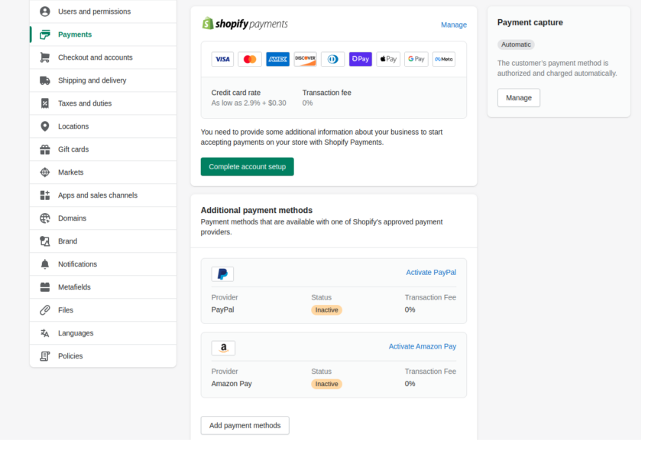
Task: Click the Taxes and duties receipt icon
Action: pyautogui.click(x=45, y=103)
